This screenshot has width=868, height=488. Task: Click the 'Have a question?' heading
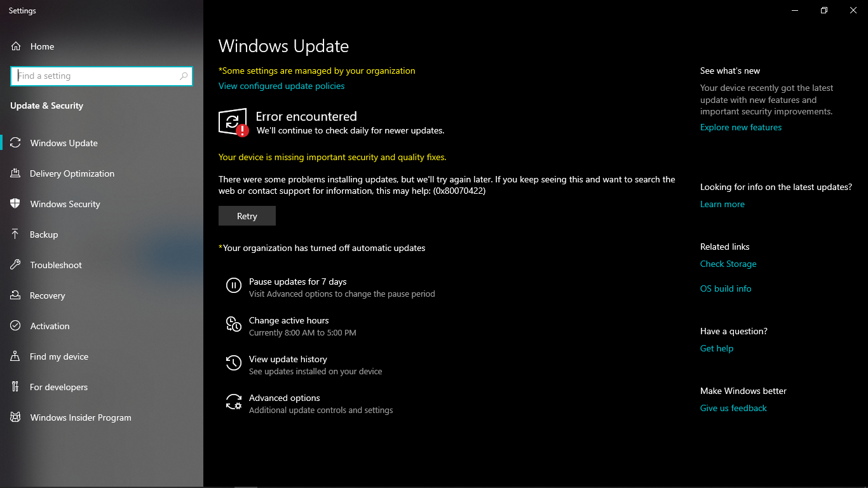(x=734, y=331)
